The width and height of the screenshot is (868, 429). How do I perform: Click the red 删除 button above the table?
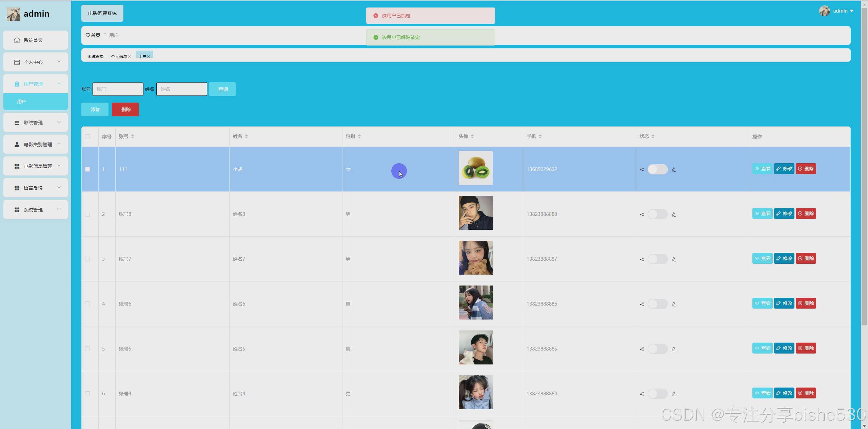click(125, 109)
